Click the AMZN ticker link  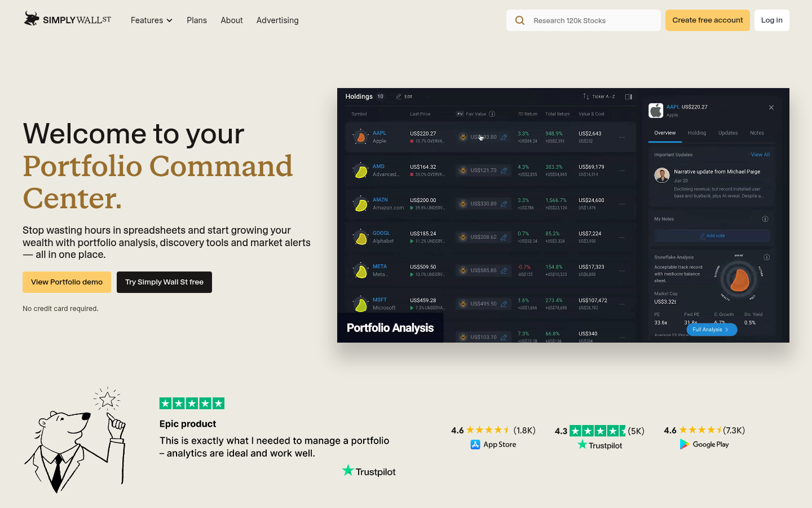(x=380, y=200)
